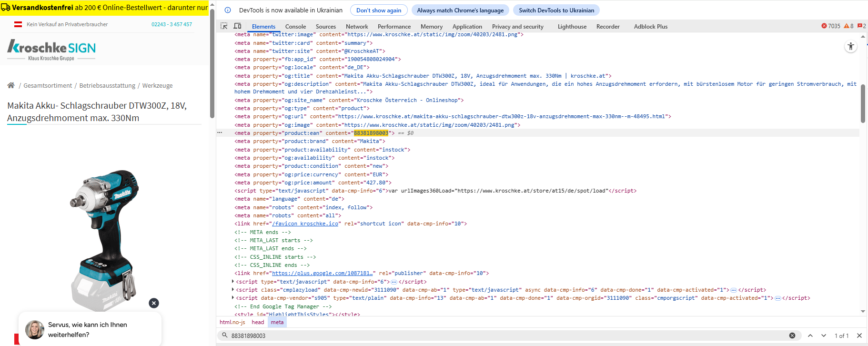Click the Elements panel vertical scrollbar thumb
This screenshot has height=346, width=868.
click(x=863, y=104)
